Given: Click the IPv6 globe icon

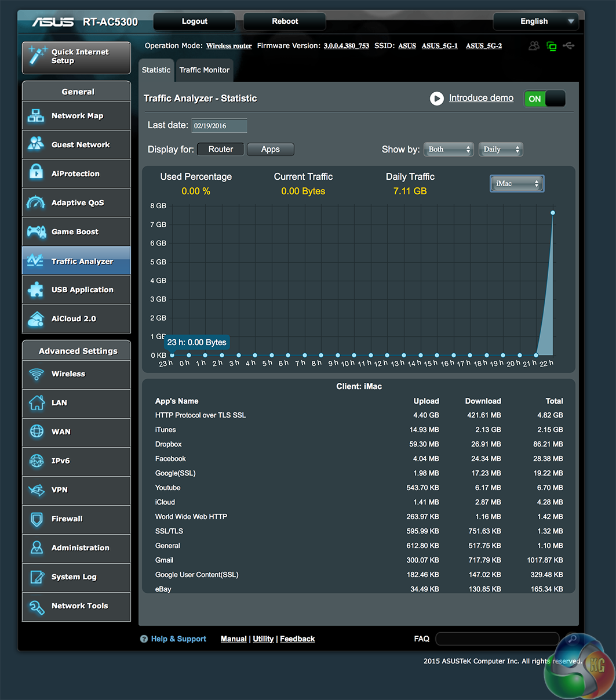Looking at the screenshot, I should point(37,461).
